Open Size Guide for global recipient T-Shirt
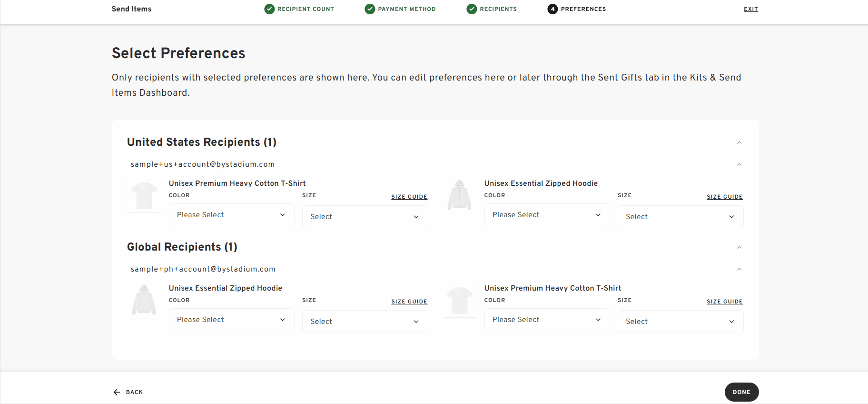Viewport: 868px width, 404px height. pyautogui.click(x=725, y=302)
